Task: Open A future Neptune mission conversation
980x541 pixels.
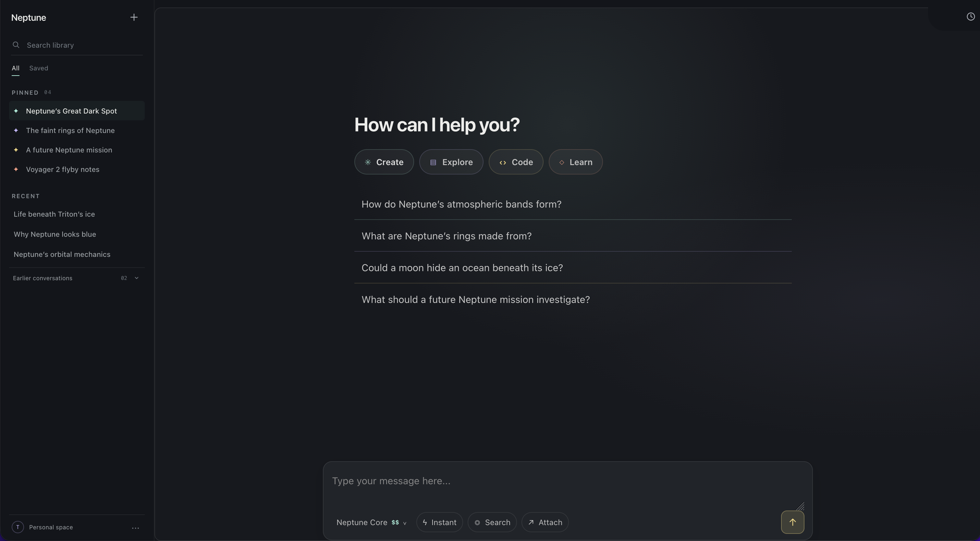Action: pos(77,150)
